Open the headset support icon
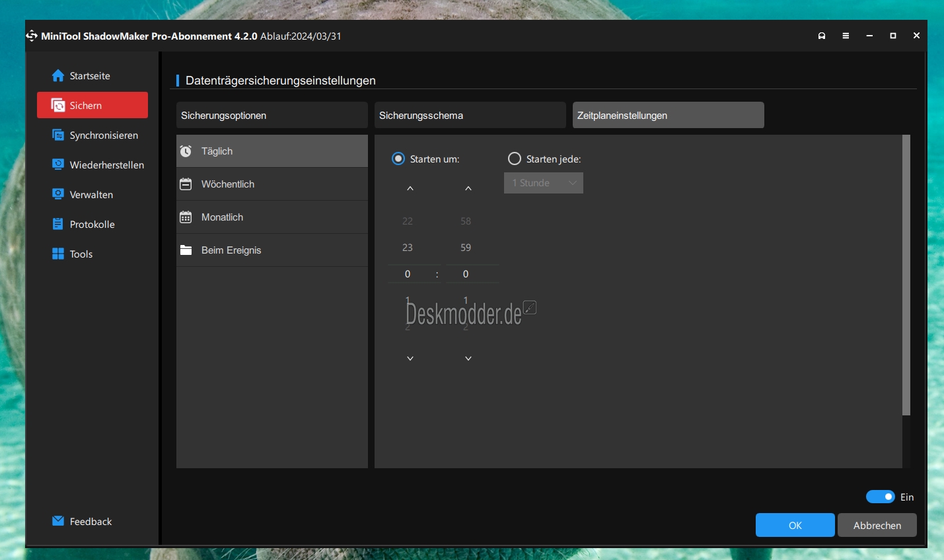This screenshot has height=560, width=944. [x=822, y=36]
